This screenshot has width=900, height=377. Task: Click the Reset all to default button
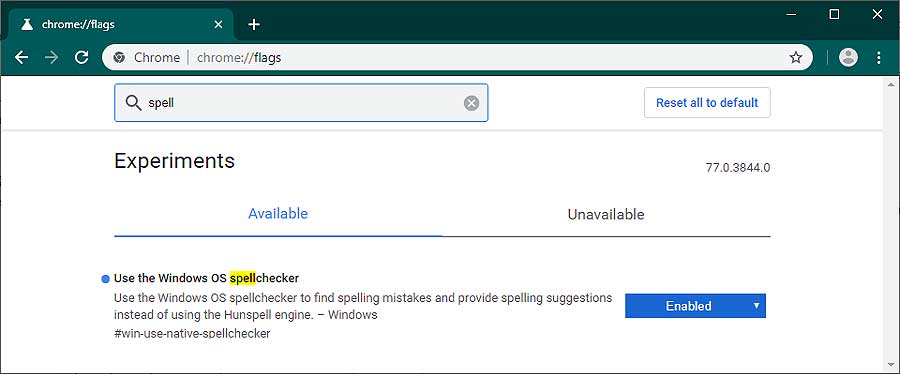coord(707,103)
